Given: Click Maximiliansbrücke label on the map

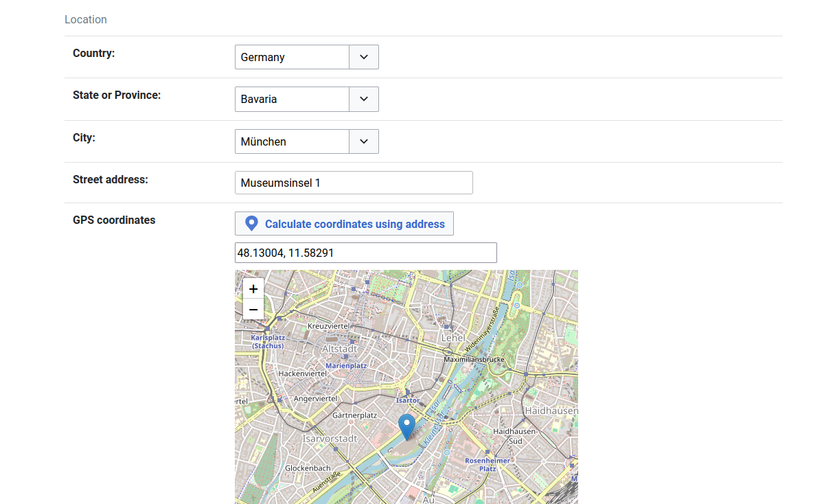Looking at the screenshot, I should click(x=474, y=359).
